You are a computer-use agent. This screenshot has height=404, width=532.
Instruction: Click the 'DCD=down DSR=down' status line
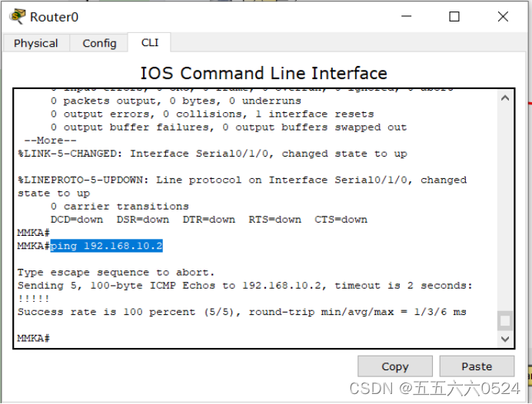tap(209, 220)
